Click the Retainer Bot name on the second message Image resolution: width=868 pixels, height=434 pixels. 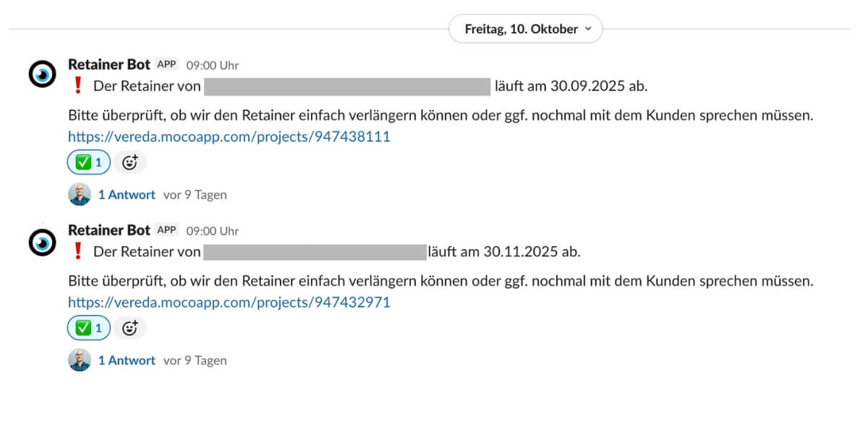point(109,230)
